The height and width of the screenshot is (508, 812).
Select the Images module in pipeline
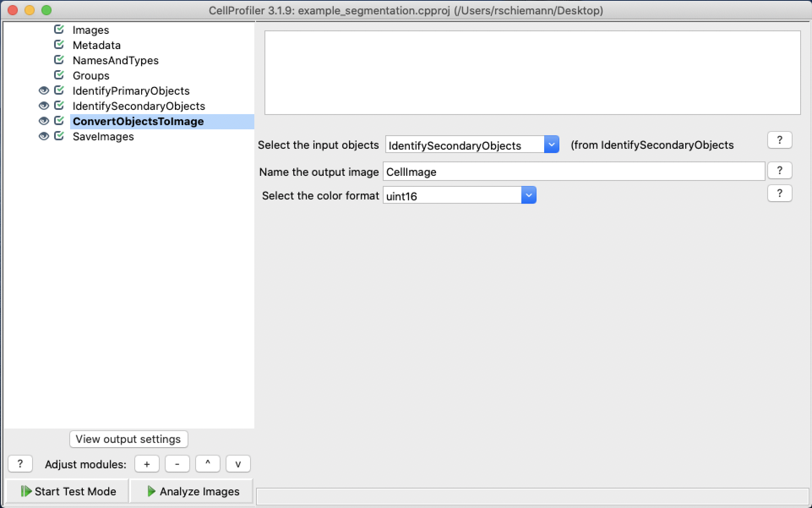coord(91,30)
